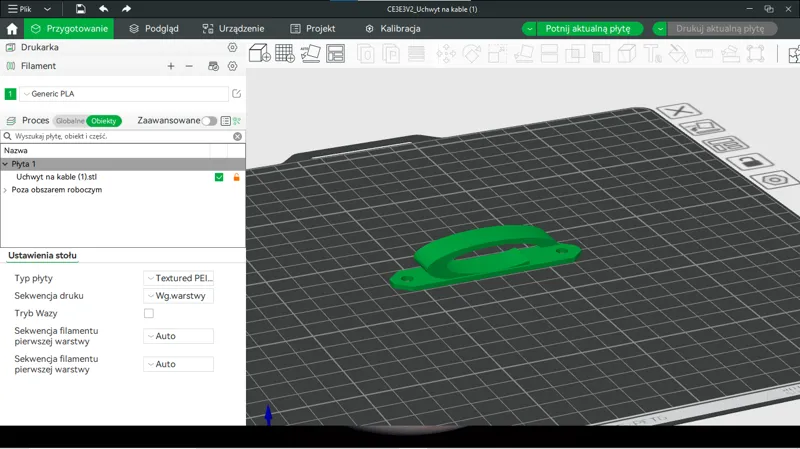Toggle the Zaawansowane switch
The width and height of the screenshot is (800, 449).
(x=209, y=121)
